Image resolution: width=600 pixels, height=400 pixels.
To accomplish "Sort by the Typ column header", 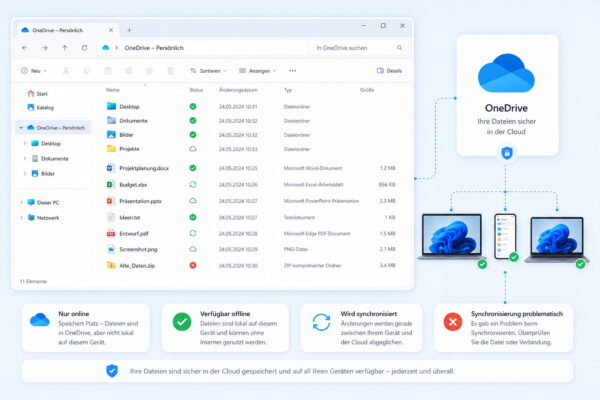I will 288,90.
